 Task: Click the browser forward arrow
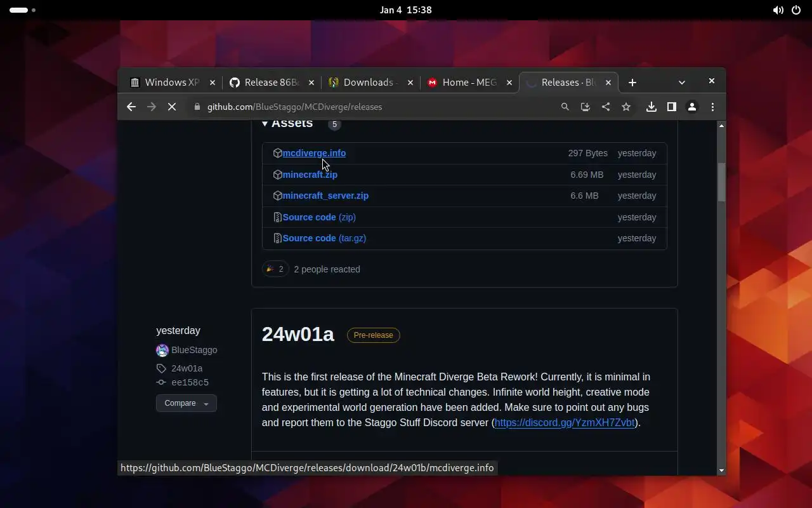pos(151,107)
